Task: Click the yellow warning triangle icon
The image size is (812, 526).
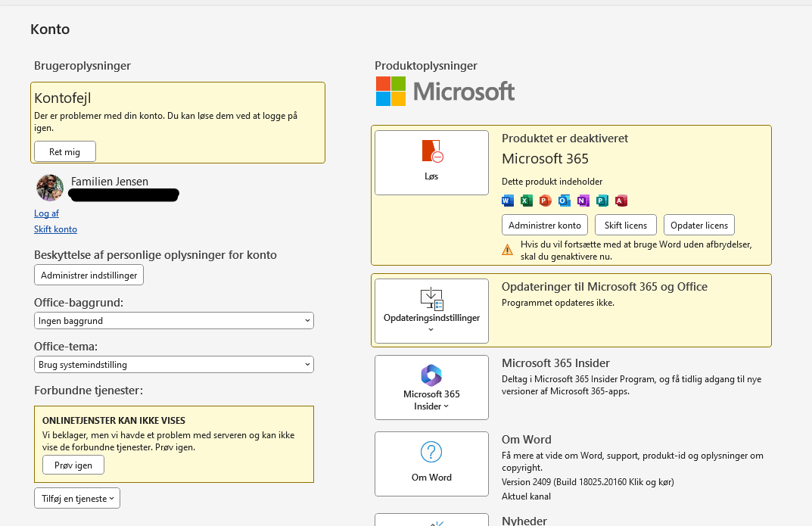Action: coord(508,250)
